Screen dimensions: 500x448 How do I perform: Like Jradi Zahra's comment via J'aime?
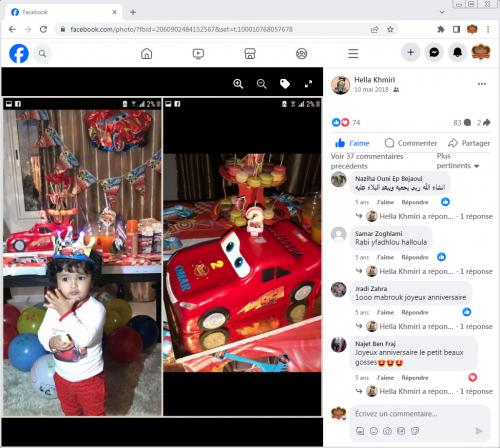tap(385, 312)
